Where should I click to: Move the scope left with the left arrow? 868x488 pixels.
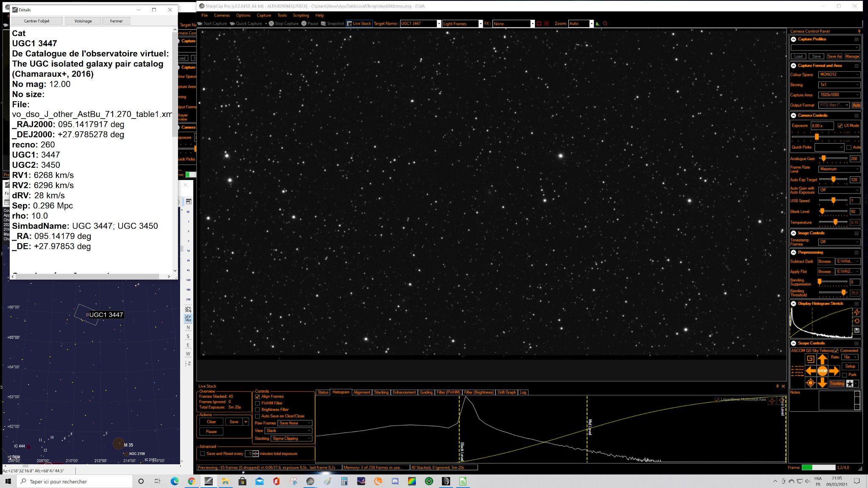(811, 371)
